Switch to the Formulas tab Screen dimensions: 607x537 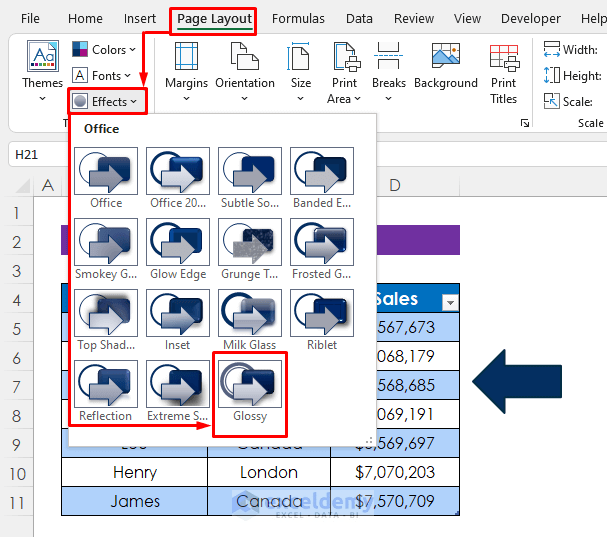click(298, 19)
